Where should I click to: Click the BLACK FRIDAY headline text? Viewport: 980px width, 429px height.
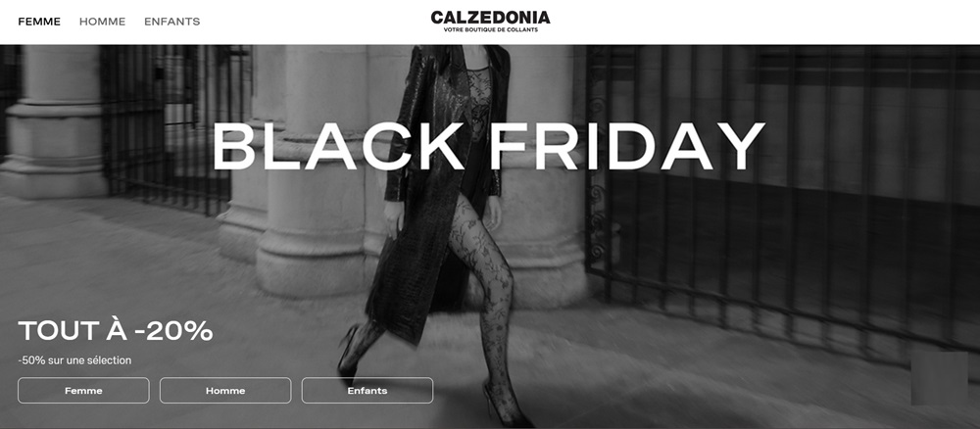(489, 146)
